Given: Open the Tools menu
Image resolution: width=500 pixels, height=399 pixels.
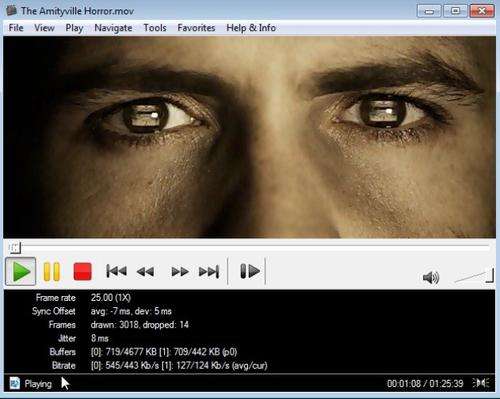Looking at the screenshot, I should (155, 28).
